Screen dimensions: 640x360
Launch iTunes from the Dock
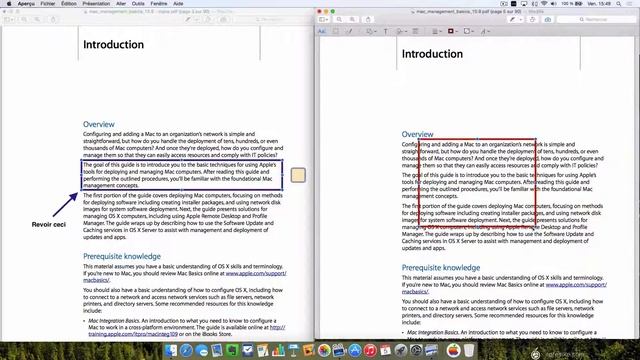(x=370, y=350)
